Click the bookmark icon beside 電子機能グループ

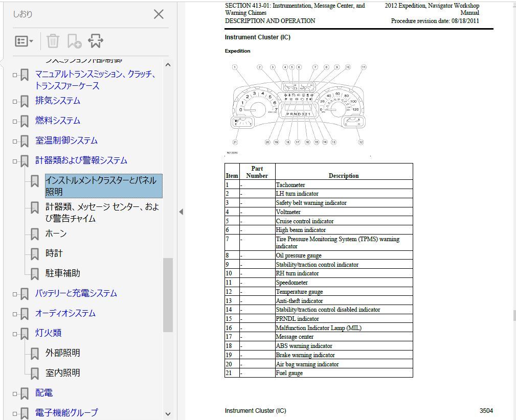click(25, 413)
